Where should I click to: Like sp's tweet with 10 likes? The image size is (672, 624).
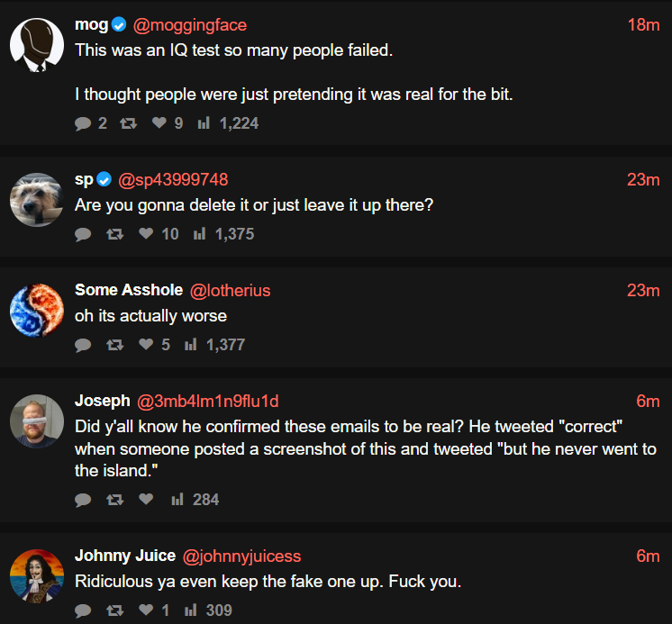146,234
